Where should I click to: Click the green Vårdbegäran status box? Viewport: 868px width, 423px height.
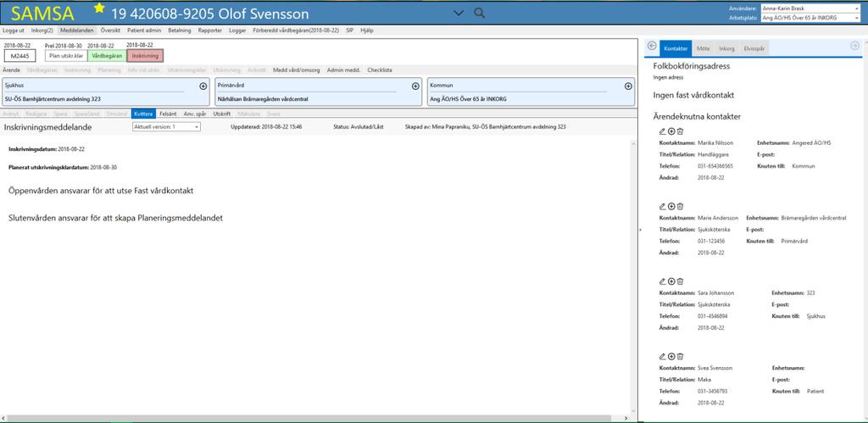tap(108, 56)
